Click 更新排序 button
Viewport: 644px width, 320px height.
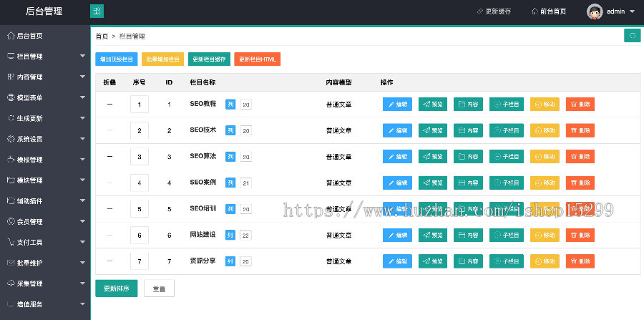[116, 289]
